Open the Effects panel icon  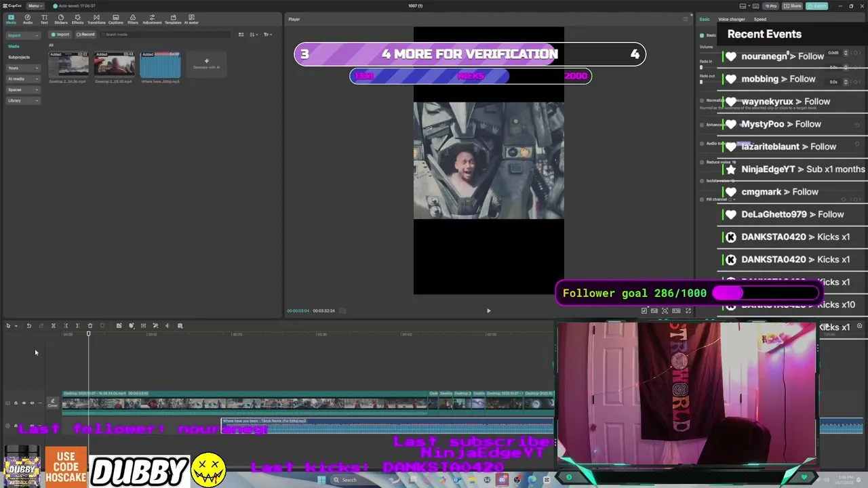coord(77,19)
